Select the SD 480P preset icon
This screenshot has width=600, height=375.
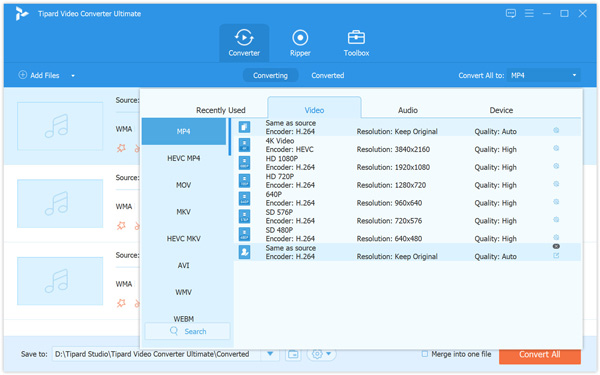(x=245, y=234)
